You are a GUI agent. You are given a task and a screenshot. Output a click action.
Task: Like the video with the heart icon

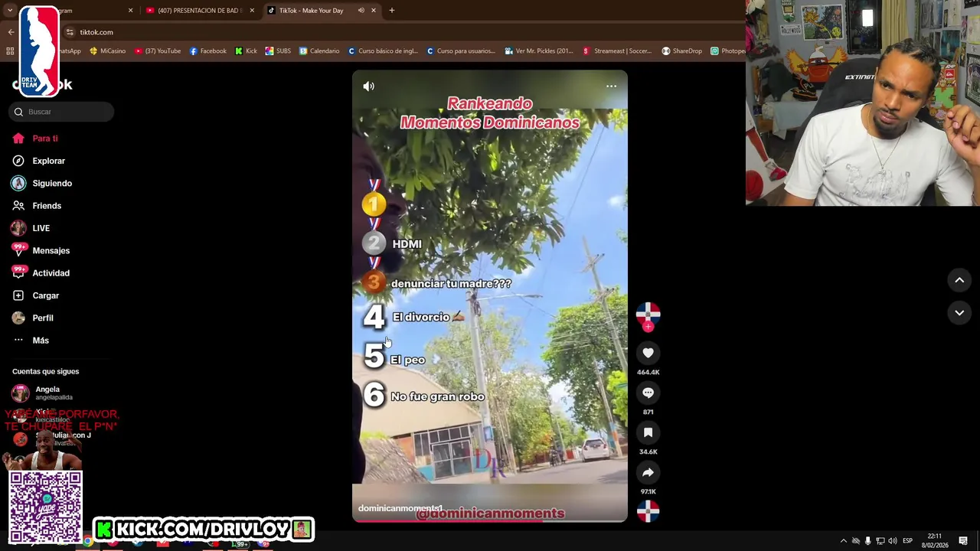click(648, 353)
